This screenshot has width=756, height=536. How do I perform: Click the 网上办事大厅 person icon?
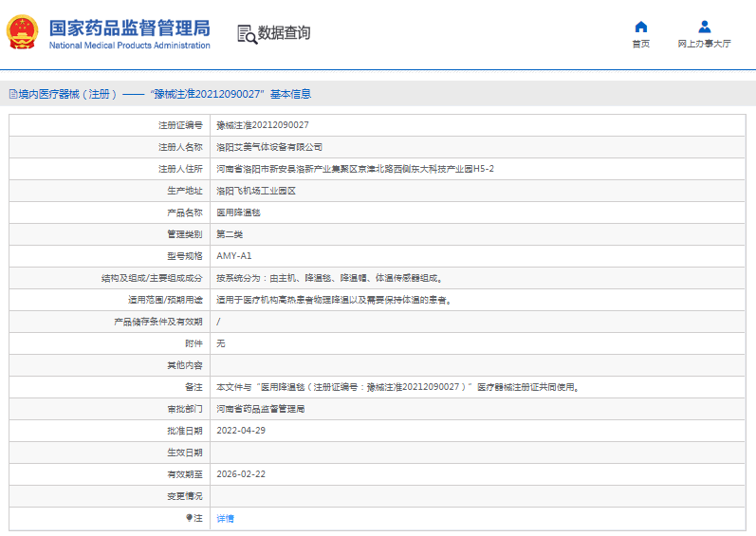(704, 27)
